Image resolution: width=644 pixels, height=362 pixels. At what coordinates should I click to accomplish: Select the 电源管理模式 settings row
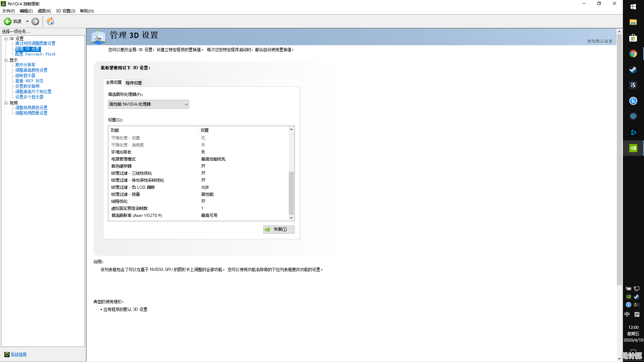coord(123,159)
